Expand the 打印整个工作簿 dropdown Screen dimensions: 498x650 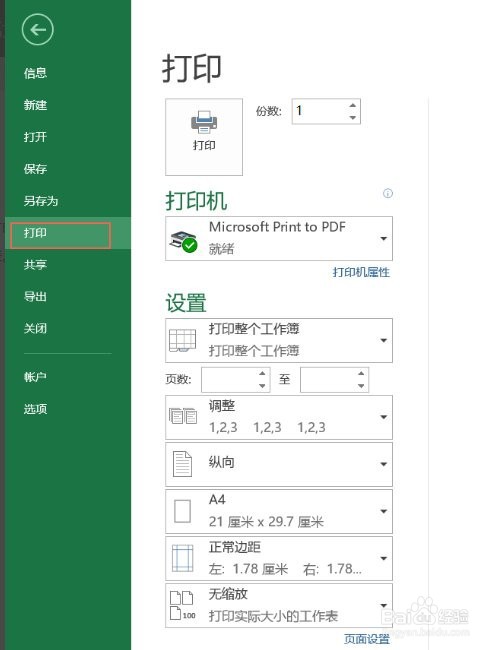(384, 340)
